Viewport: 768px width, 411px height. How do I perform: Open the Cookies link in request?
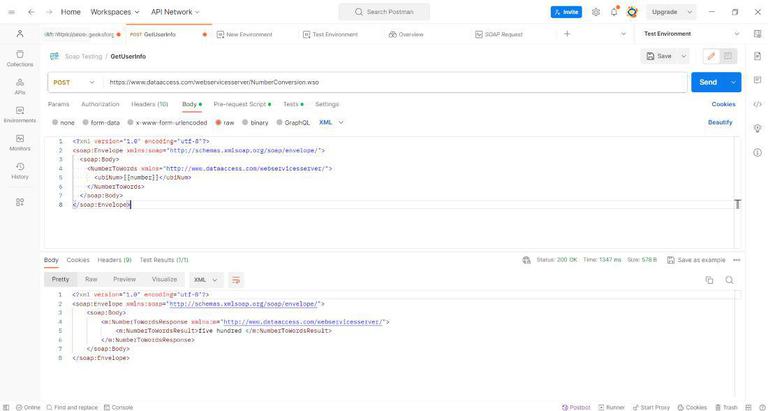[723, 104]
